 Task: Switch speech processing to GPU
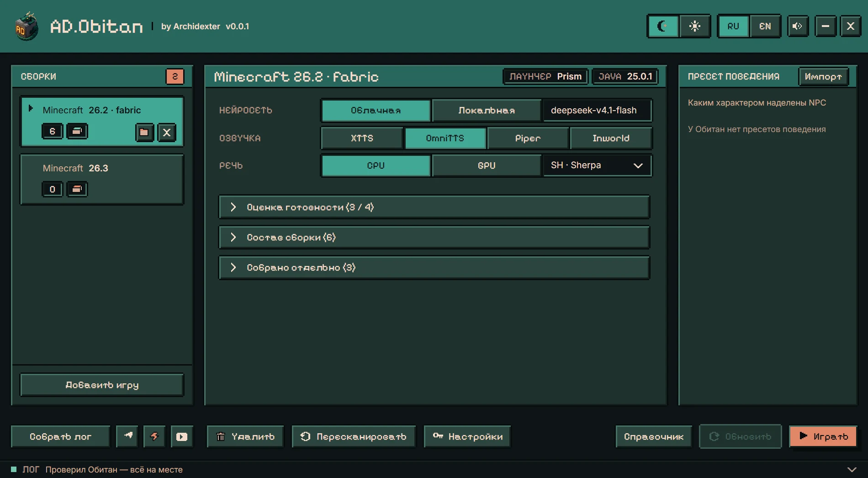(487, 165)
